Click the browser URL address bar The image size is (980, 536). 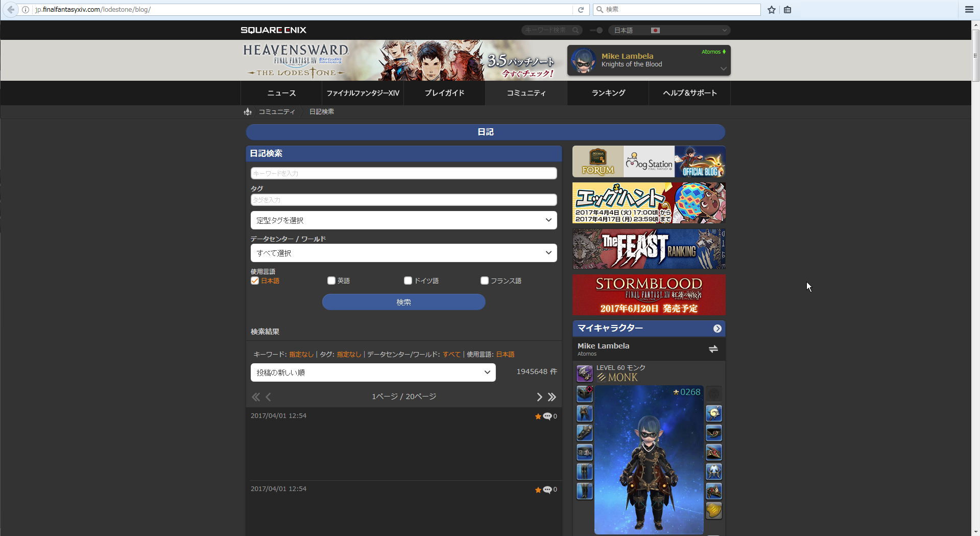[301, 10]
